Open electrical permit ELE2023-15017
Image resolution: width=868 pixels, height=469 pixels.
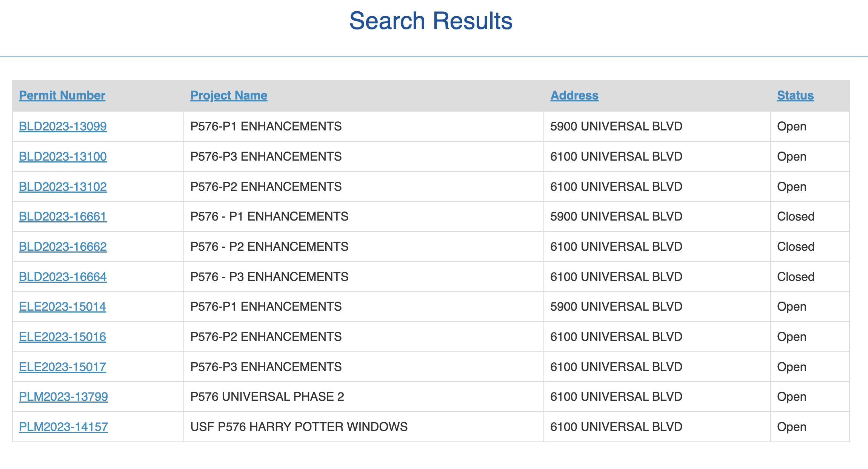pos(62,367)
